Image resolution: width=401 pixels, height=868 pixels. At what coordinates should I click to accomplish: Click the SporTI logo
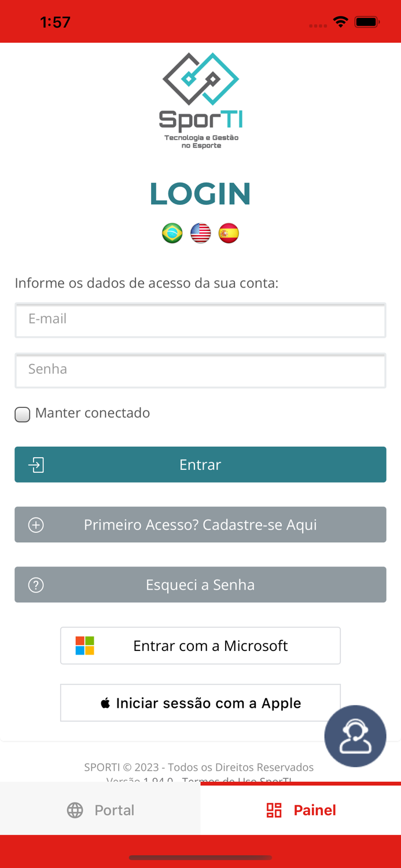tap(200, 98)
